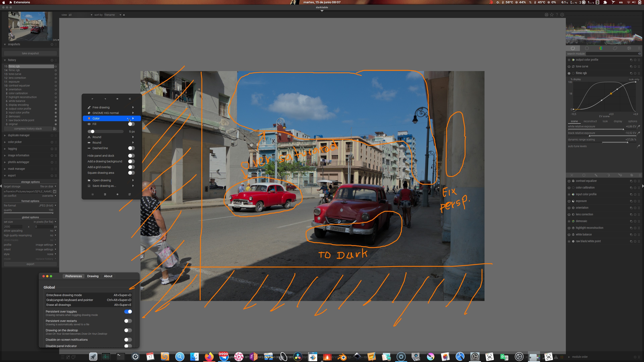Turn off Persistent over toggles
644x362 pixels.
click(x=128, y=312)
